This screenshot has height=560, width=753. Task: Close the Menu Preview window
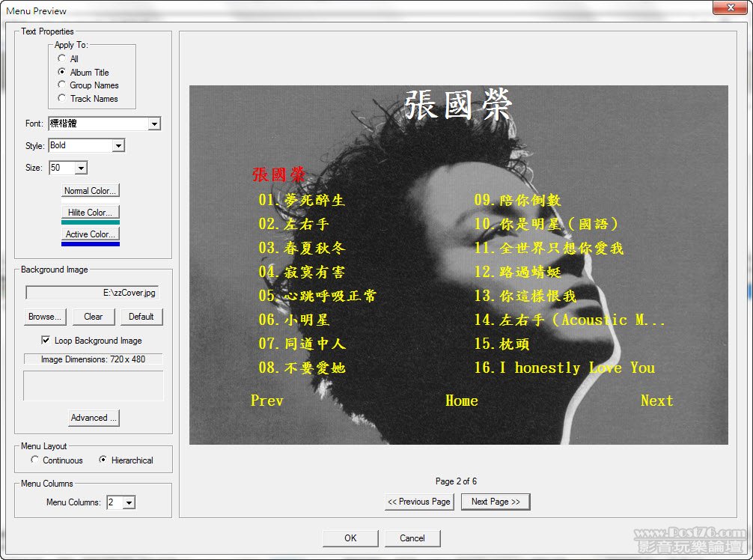731,7
